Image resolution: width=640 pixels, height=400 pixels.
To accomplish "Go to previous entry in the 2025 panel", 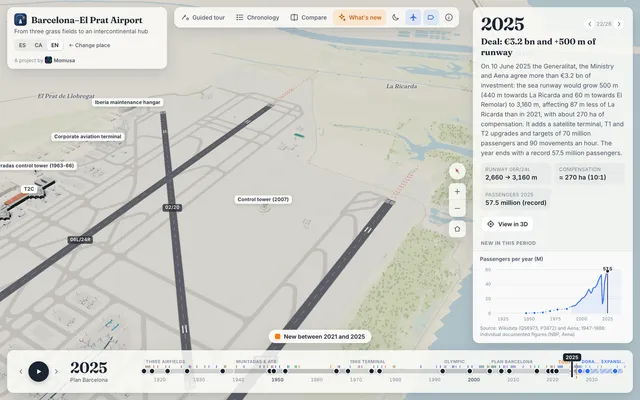I will (589, 24).
